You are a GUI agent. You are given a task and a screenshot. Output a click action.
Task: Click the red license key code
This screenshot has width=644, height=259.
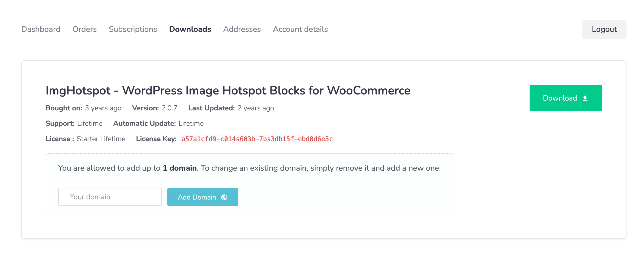click(x=257, y=139)
